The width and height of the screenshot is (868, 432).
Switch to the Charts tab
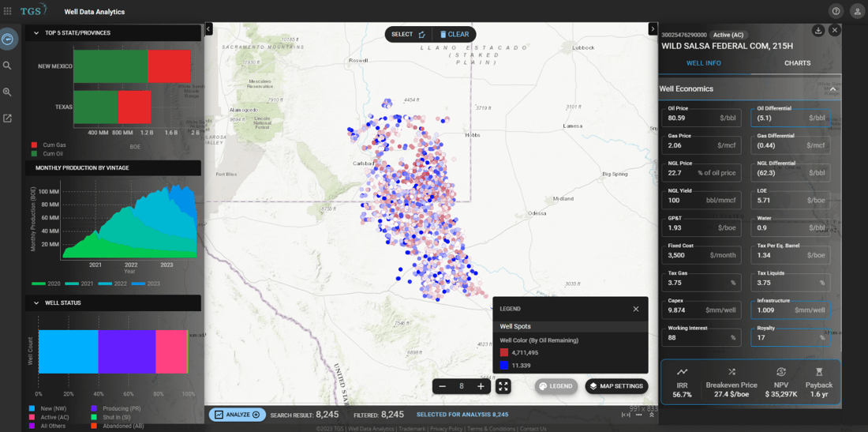797,63
